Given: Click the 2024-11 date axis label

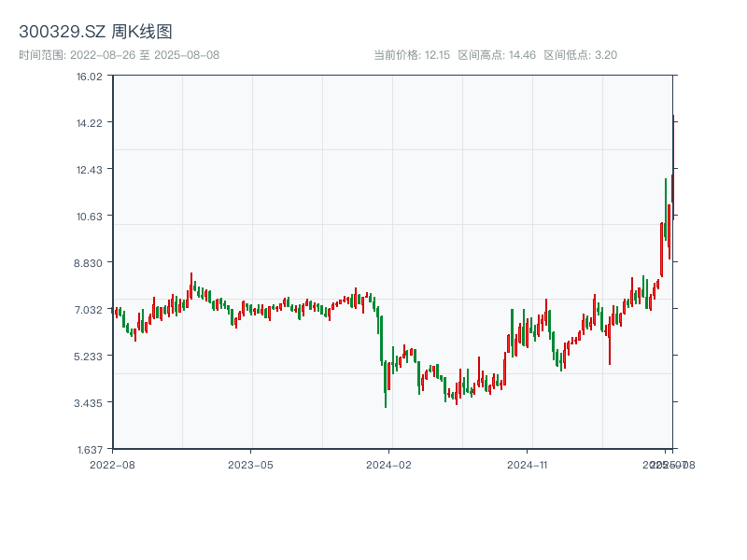Looking at the screenshot, I should click(x=529, y=464).
